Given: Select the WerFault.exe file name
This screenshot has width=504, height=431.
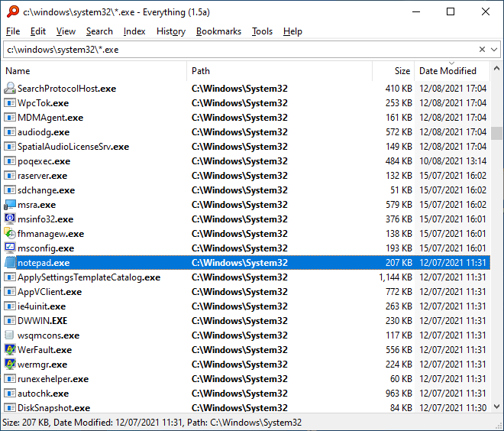Looking at the screenshot, I should tap(45, 350).
